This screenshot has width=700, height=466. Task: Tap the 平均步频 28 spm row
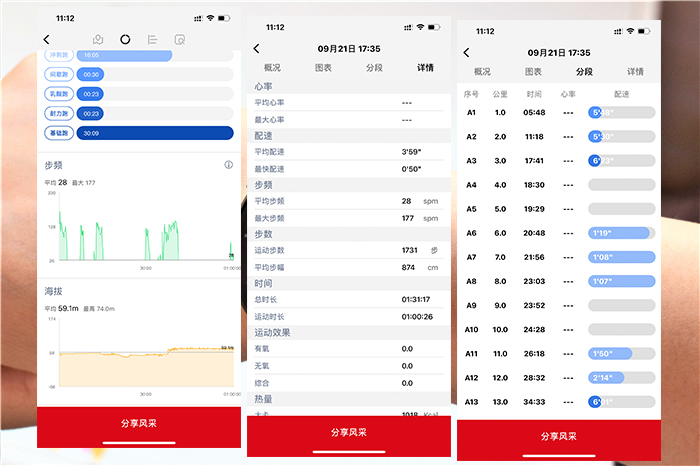(349, 201)
